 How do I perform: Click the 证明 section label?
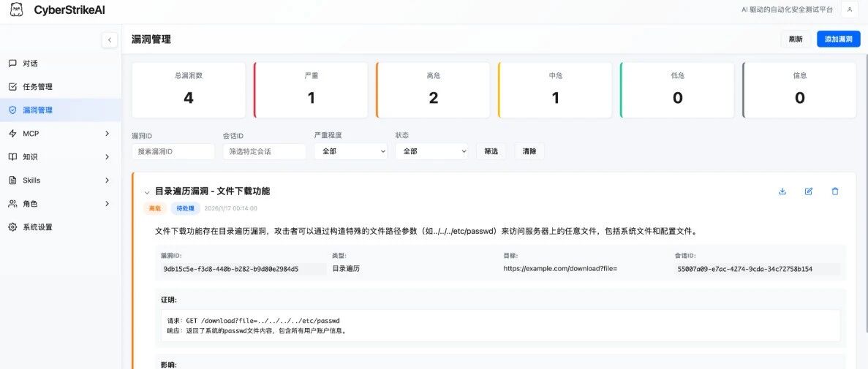168,300
